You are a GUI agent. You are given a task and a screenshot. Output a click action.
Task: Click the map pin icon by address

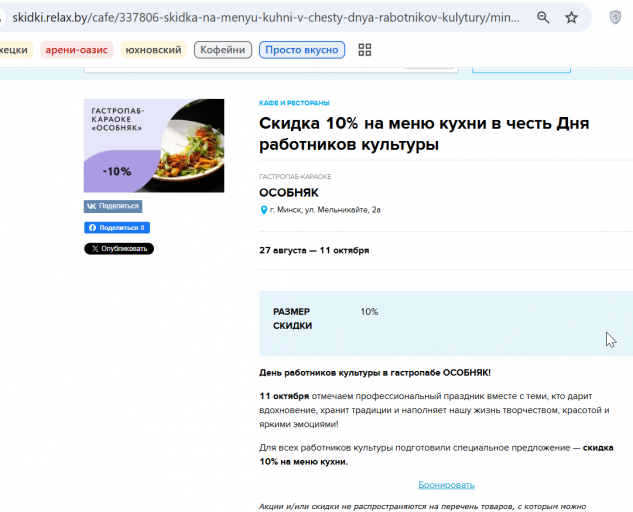click(264, 210)
